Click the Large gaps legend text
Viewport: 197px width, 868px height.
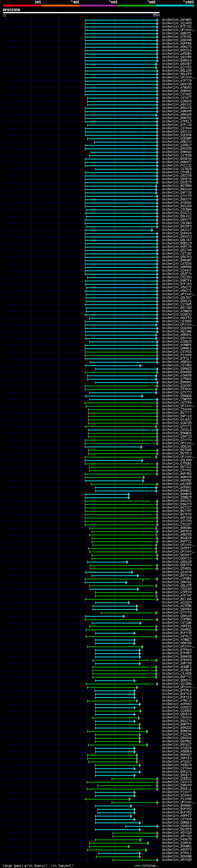click(x=38, y=865)
